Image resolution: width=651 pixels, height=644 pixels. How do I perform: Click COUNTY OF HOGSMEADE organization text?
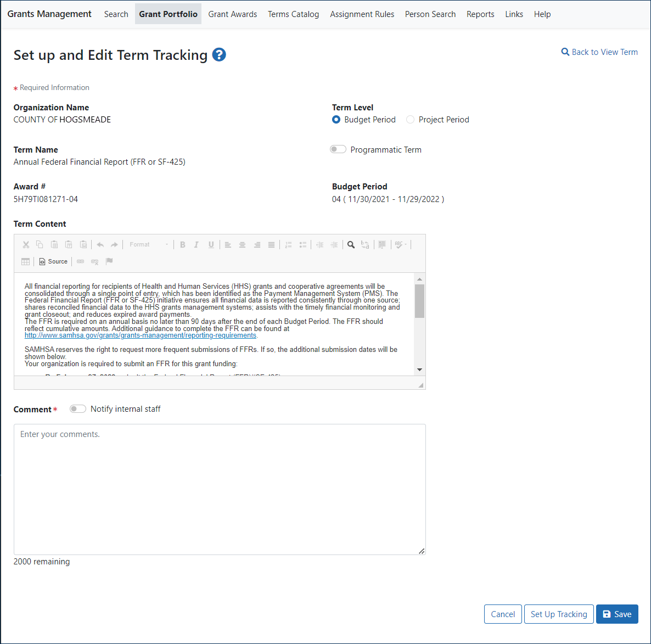click(62, 120)
